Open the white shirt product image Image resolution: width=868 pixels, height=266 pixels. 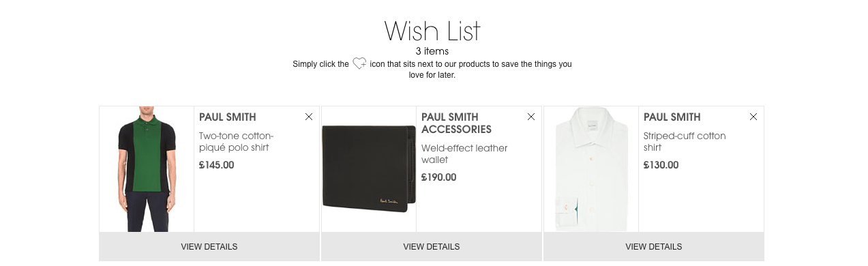point(591,169)
